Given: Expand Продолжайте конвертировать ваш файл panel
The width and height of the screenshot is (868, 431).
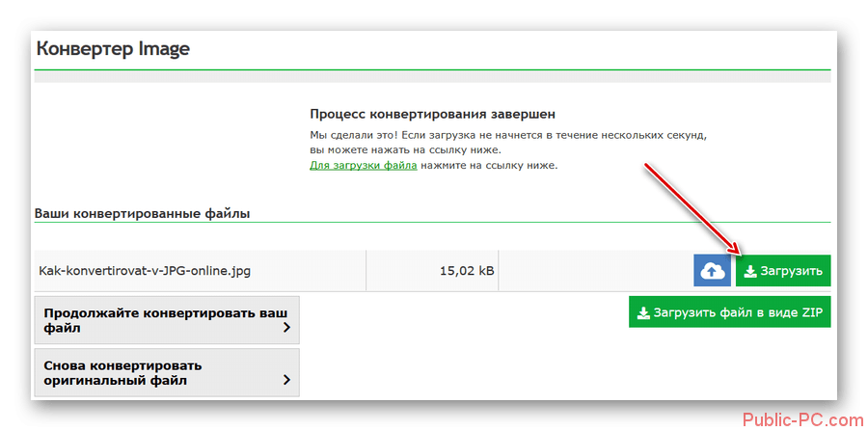Looking at the screenshot, I should [x=166, y=321].
